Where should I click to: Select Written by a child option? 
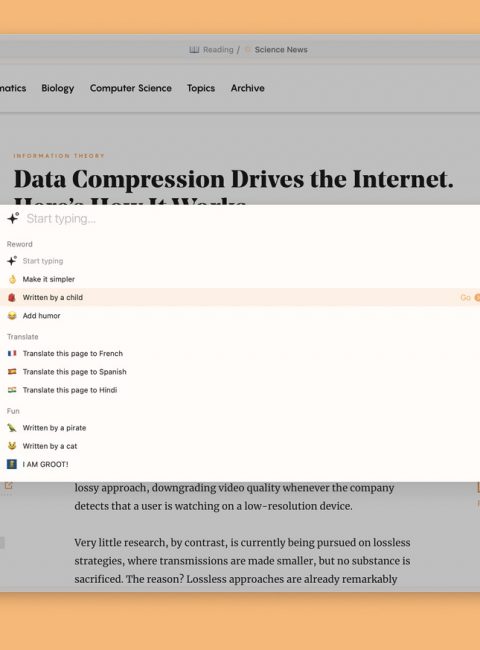[240, 297]
